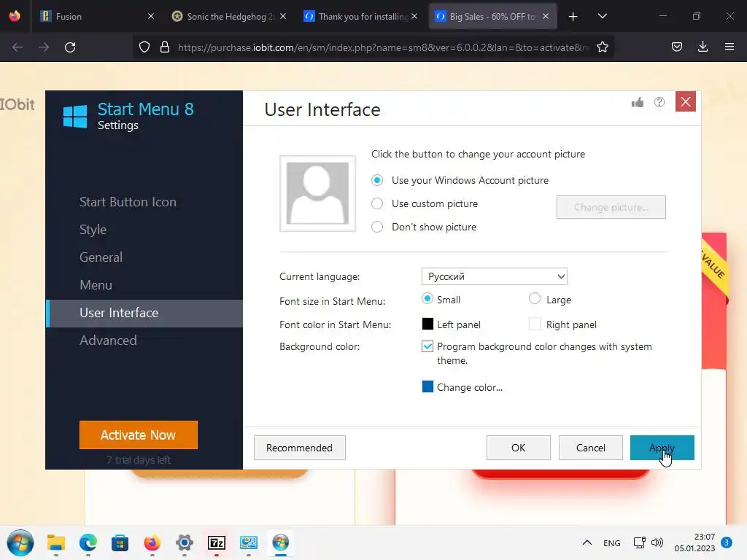Click the site padlock icon
Screen dimensions: 747x560
point(165,47)
